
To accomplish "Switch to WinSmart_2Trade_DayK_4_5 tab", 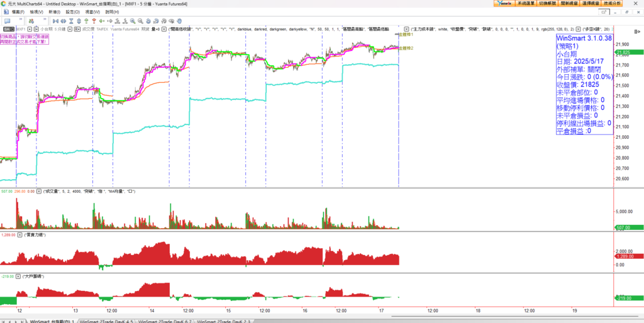I will pyautogui.click(x=105, y=320).
